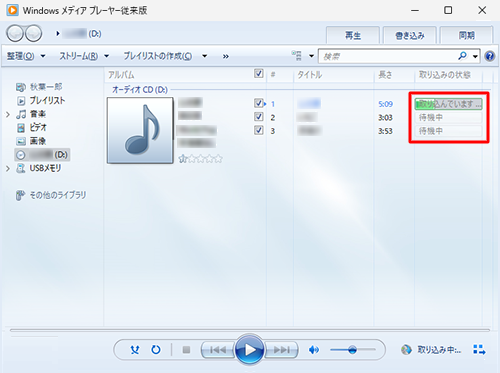Show more toolbar commands chevron

pos(226,56)
